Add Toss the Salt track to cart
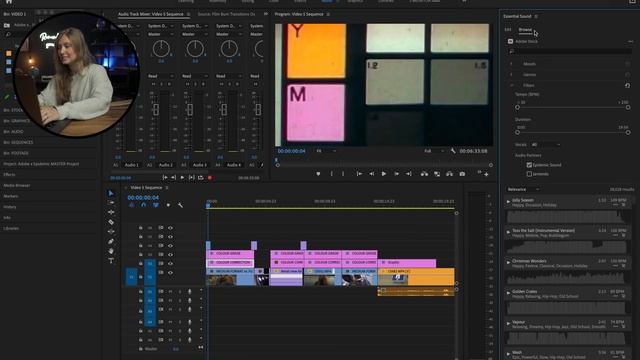Image resolution: width=640 pixels, height=360 pixels. 624,236
